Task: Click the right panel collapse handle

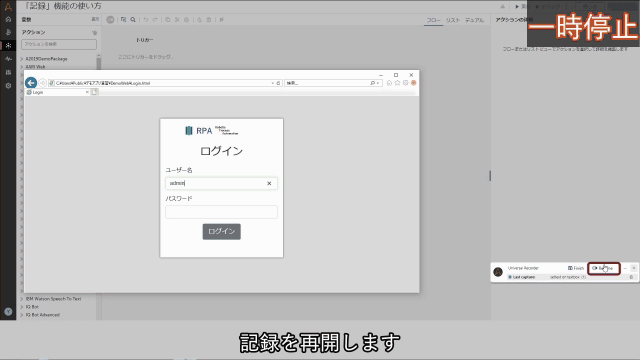Action: pos(490,176)
